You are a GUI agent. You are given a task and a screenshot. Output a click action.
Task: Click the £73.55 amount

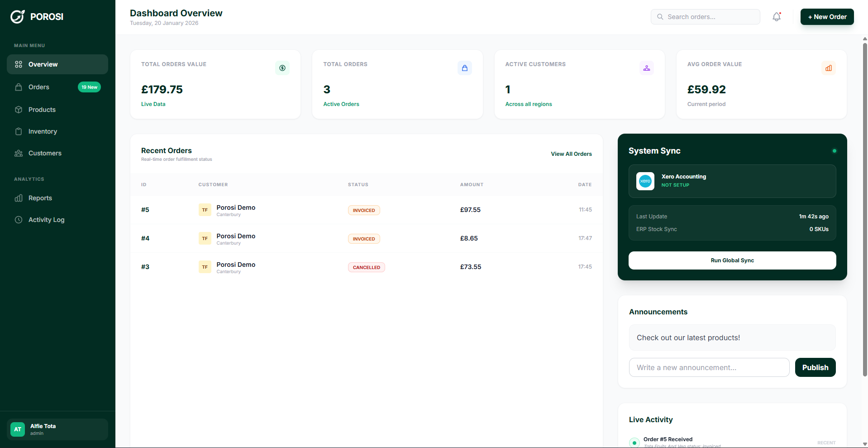[471, 267]
